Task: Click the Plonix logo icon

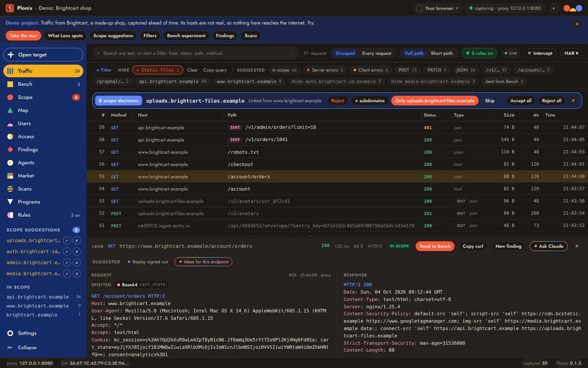Action: (9, 8)
